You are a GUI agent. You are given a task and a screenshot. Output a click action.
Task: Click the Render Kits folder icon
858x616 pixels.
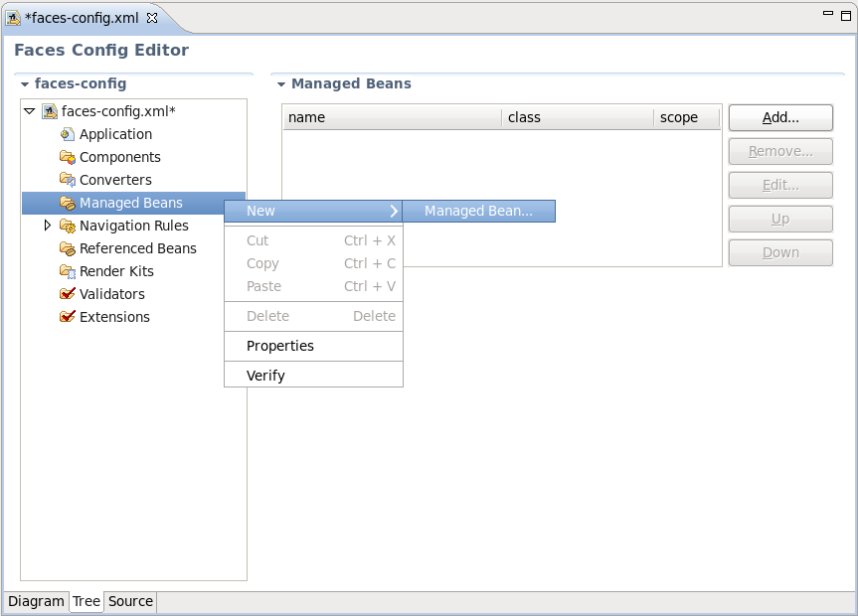point(68,271)
